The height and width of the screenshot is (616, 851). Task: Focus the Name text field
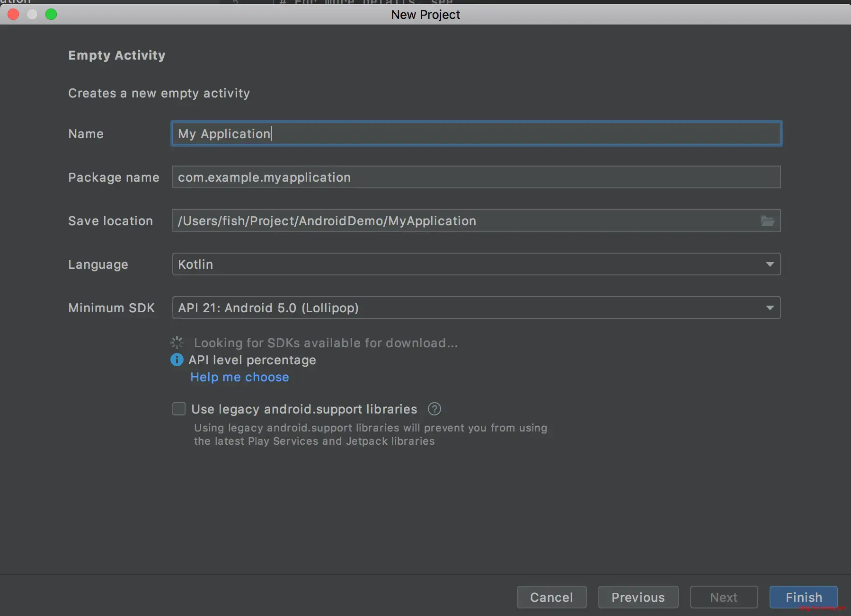point(476,134)
